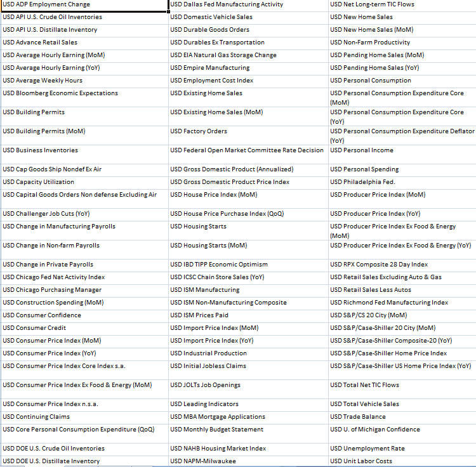This screenshot has height=467, width=476.
Task: Select USD Employment Cost Index cell
Action: pyautogui.click(x=248, y=82)
